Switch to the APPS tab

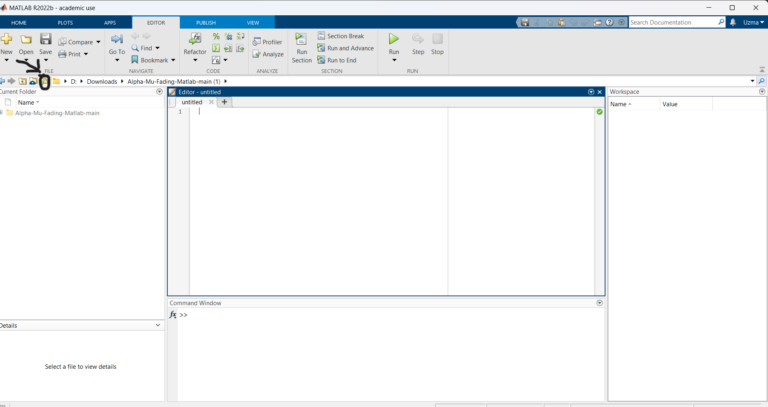pos(110,23)
